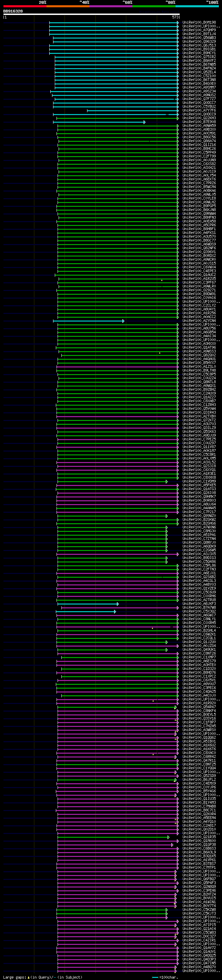
Task: Click the cyan alignment bar for A8JKF3
Action: pos(88,604)
